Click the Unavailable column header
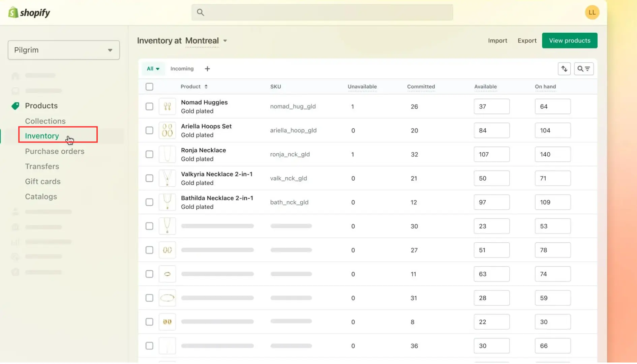637x364 pixels. [x=362, y=87]
